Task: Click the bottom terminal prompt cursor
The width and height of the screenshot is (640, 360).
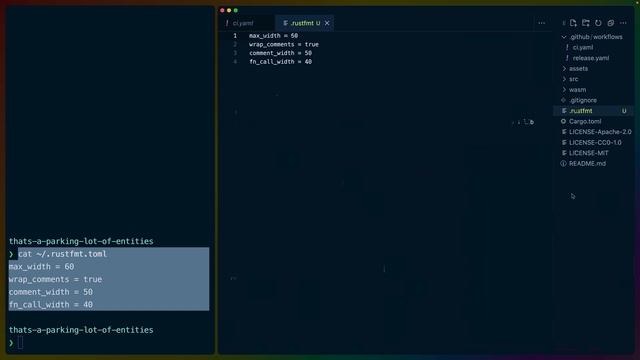Action: point(20,343)
